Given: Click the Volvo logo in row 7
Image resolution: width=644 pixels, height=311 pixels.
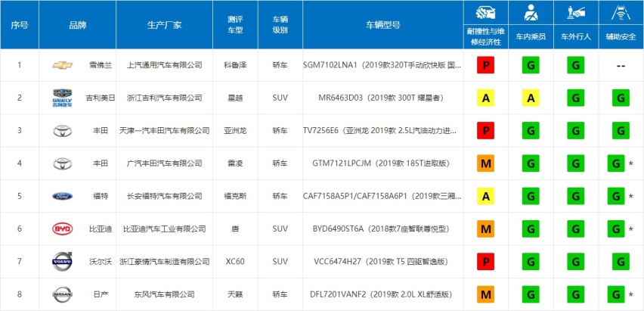Looking at the screenshot, I should click(63, 261).
